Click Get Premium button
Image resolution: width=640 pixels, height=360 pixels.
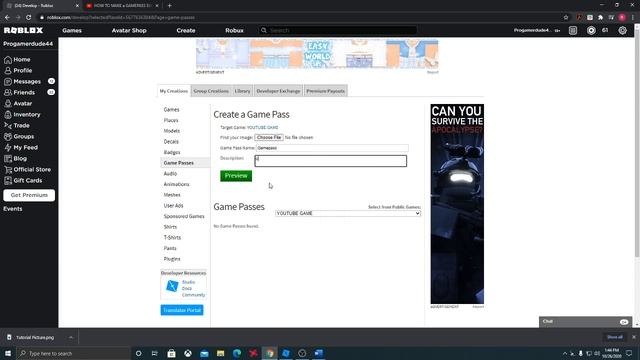pyautogui.click(x=29, y=196)
